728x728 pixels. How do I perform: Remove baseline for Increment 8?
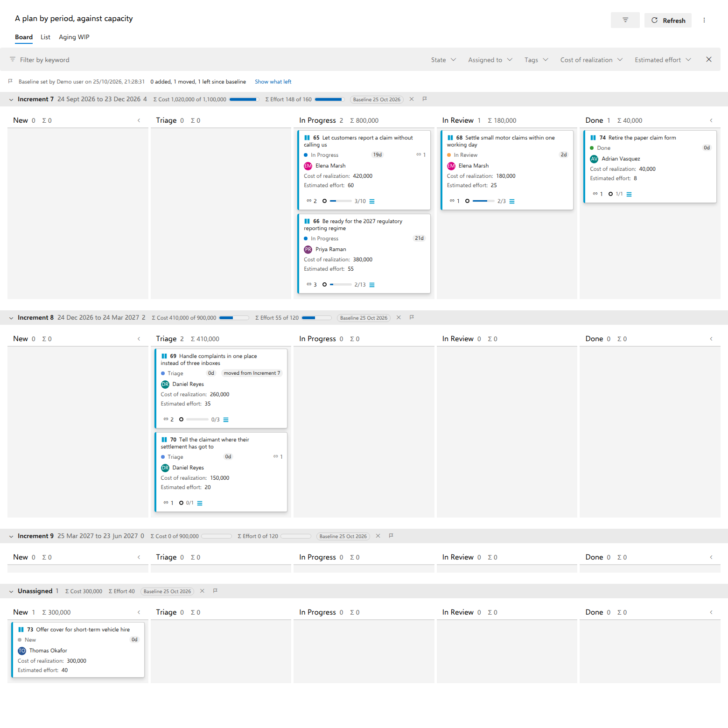pyautogui.click(x=399, y=317)
